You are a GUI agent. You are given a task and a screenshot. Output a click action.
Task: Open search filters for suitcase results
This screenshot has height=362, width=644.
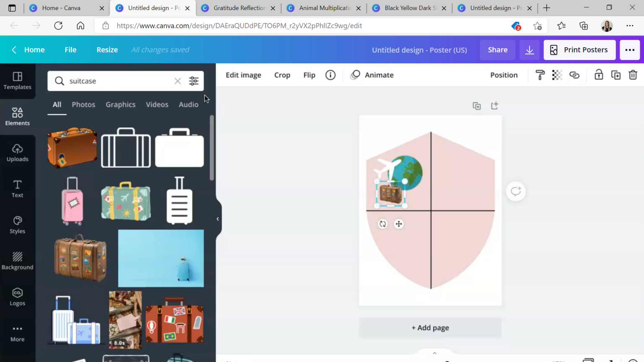[193, 81]
